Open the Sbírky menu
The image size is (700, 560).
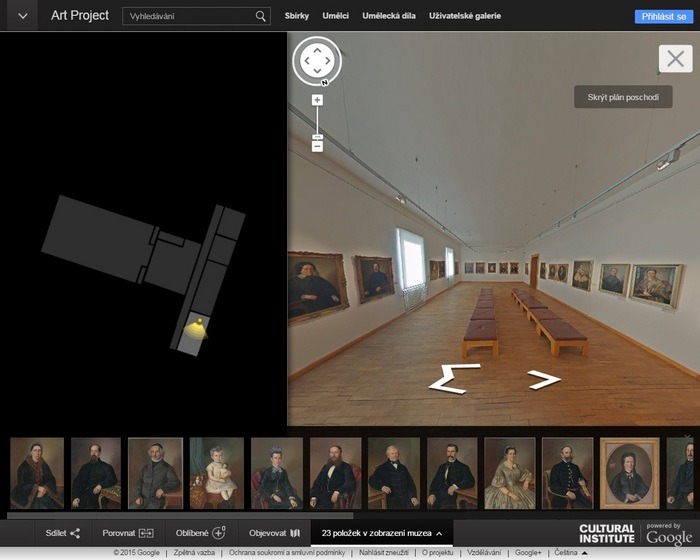click(297, 16)
